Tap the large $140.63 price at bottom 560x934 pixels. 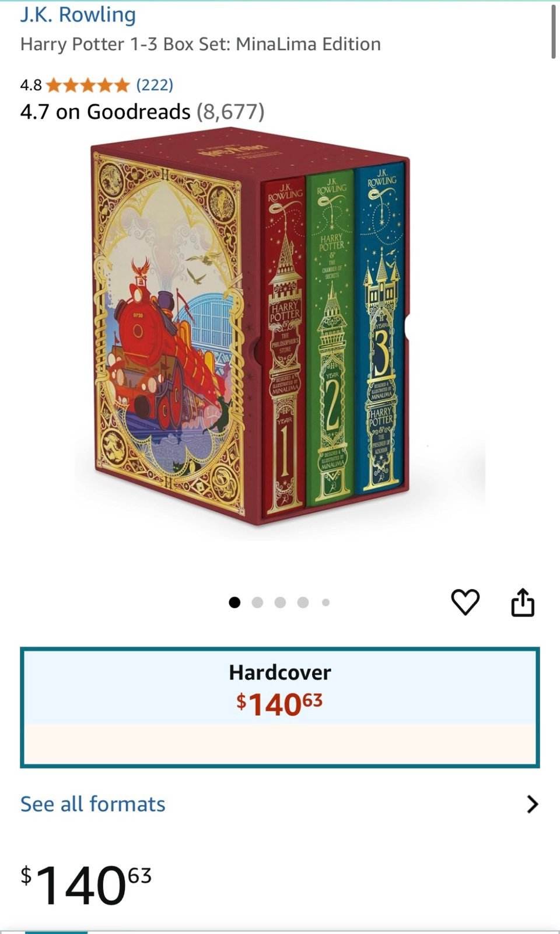click(86, 885)
